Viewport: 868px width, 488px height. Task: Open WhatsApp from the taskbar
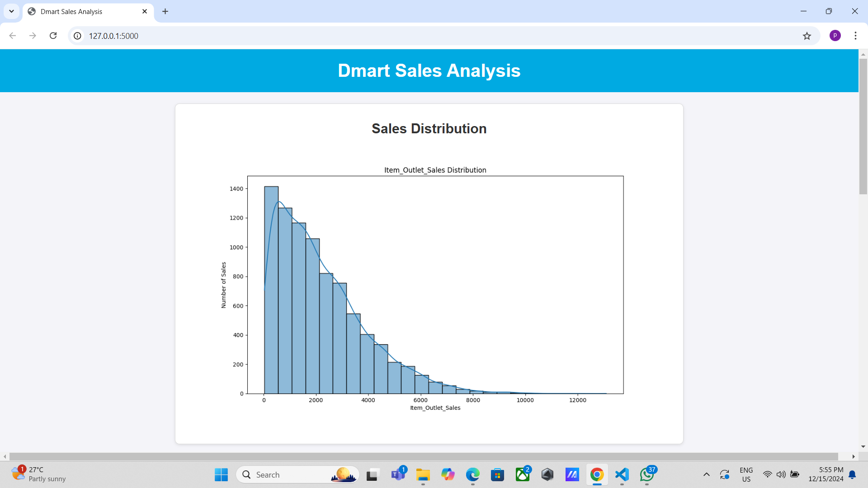click(647, 475)
